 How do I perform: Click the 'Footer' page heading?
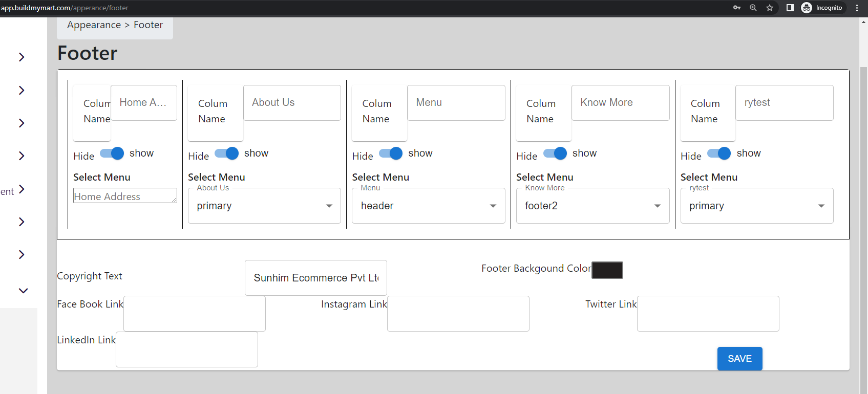tap(88, 53)
